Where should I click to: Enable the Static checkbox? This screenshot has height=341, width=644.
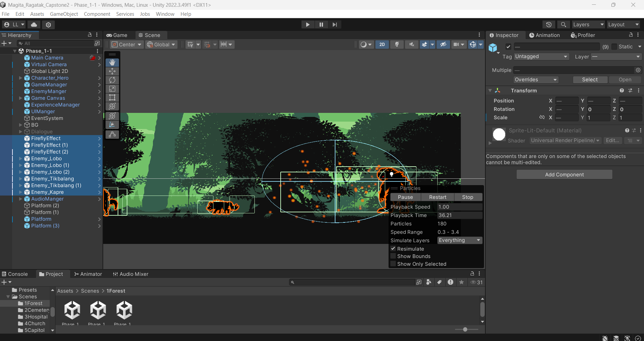pos(614,47)
